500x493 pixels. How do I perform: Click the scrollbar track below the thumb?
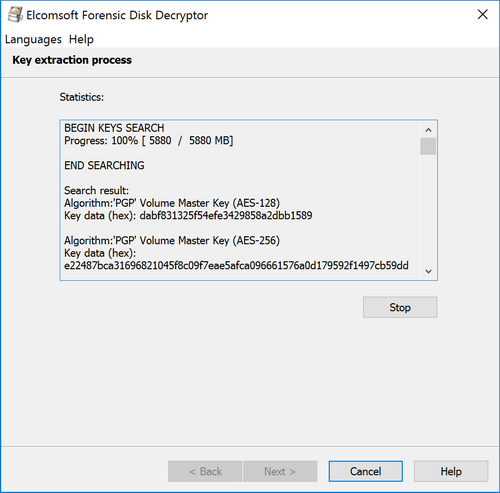tap(428, 209)
